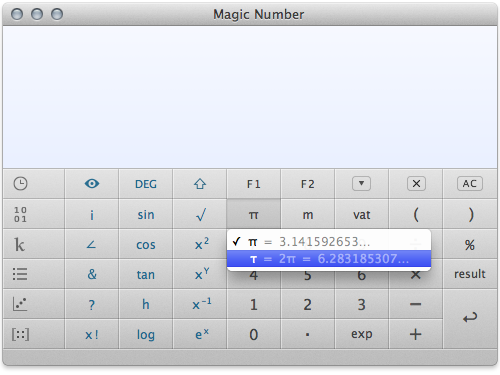Click the question mark key

pos(92,304)
